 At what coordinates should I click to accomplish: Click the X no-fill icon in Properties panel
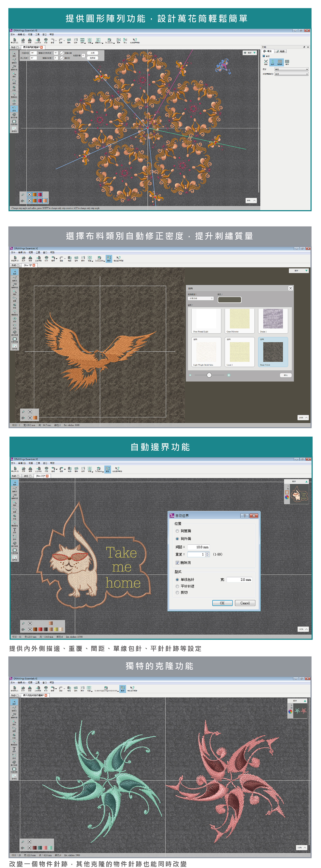click(x=266, y=63)
